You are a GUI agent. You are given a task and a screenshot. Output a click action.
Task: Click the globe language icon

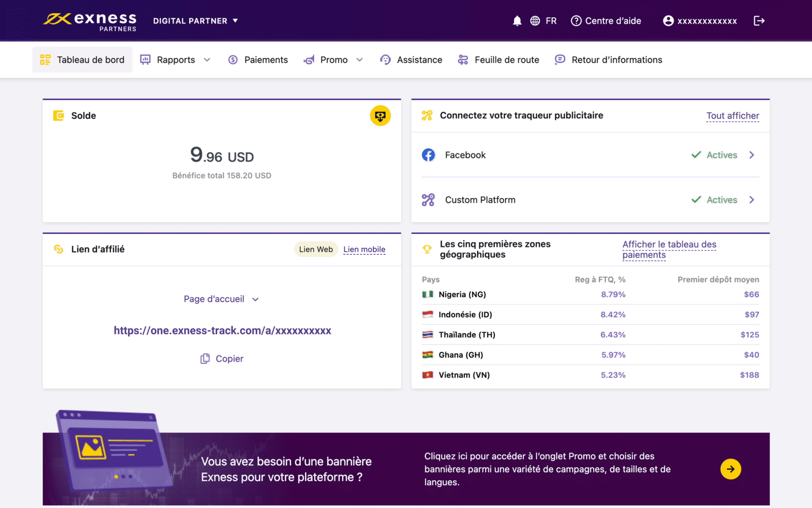[535, 21]
